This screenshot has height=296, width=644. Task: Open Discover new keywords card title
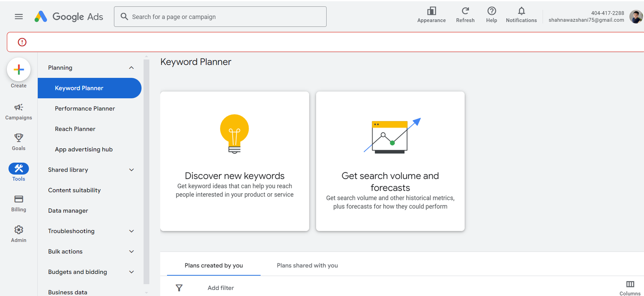point(235,176)
